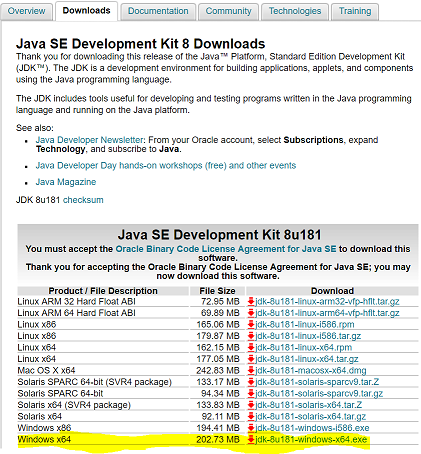Screen dimensions: 421x454
Task: Click the '72.95 MB' file size value
Action: (220, 302)
